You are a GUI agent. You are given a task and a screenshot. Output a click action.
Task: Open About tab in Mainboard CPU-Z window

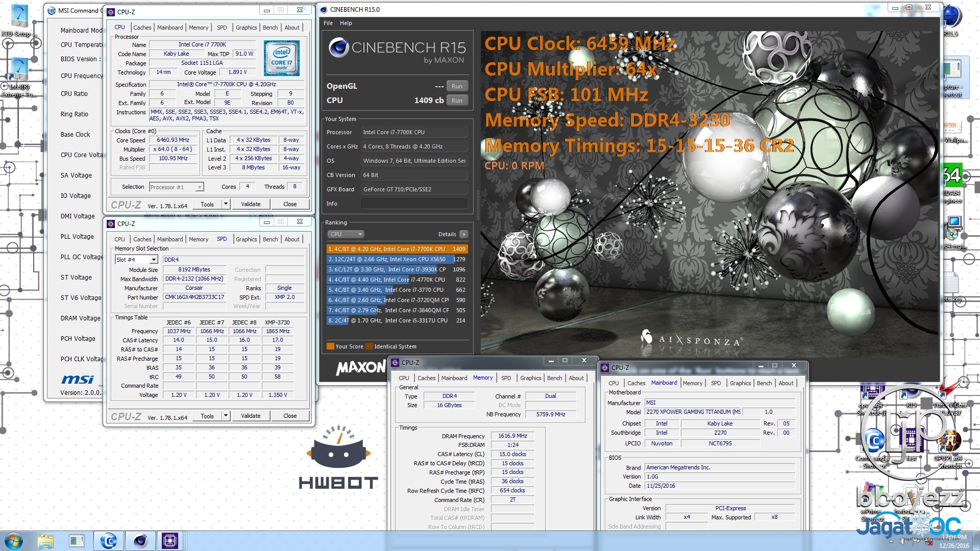point(786,383)
